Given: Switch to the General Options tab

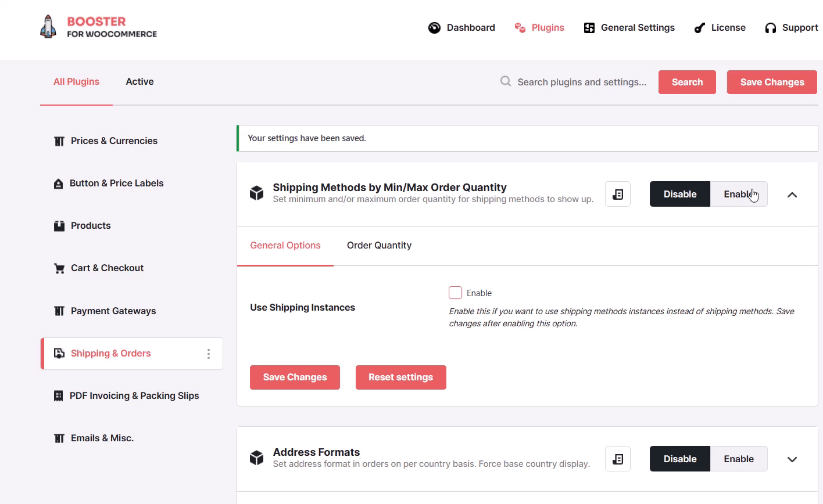Looking at the screenshot, I should [285, 246].
